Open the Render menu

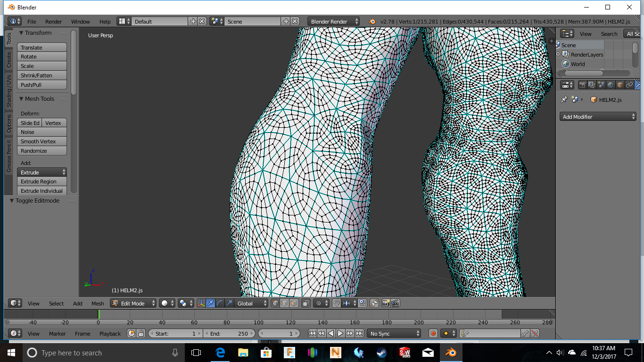point(54,21)
